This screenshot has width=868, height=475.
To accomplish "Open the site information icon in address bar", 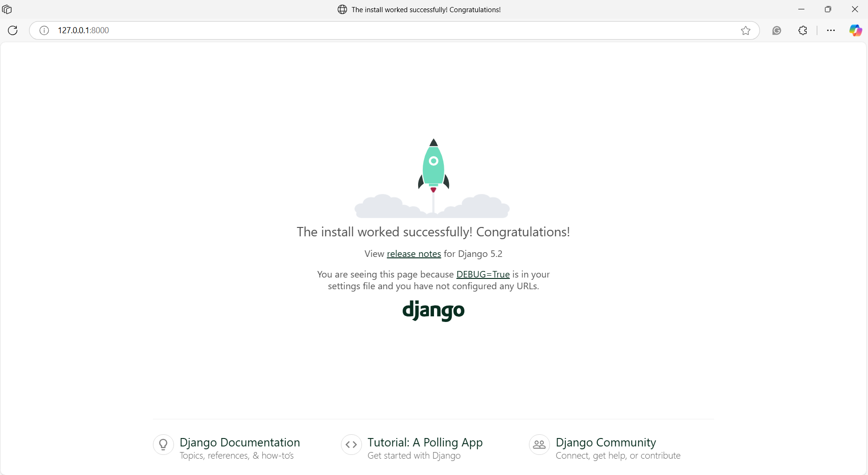I will click(44, 30).
